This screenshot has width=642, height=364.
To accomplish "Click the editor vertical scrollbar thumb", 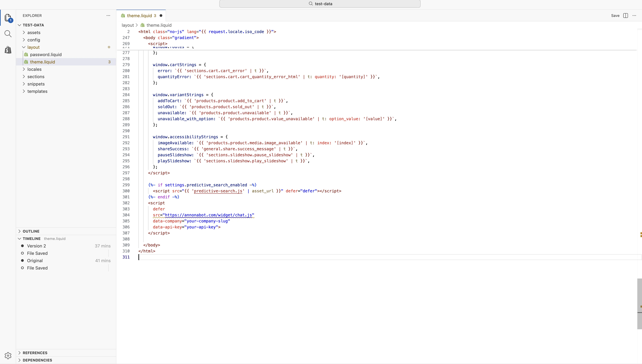I will [x=639, y=304].
